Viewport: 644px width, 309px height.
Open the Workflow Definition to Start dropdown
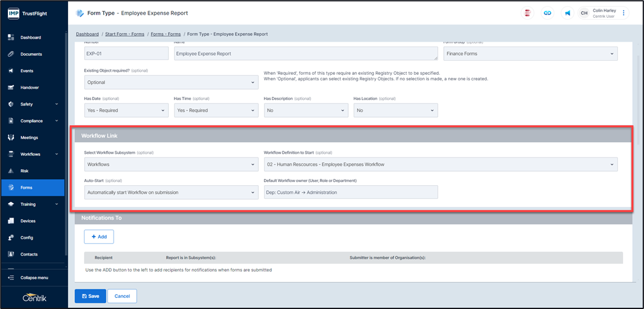440,164
